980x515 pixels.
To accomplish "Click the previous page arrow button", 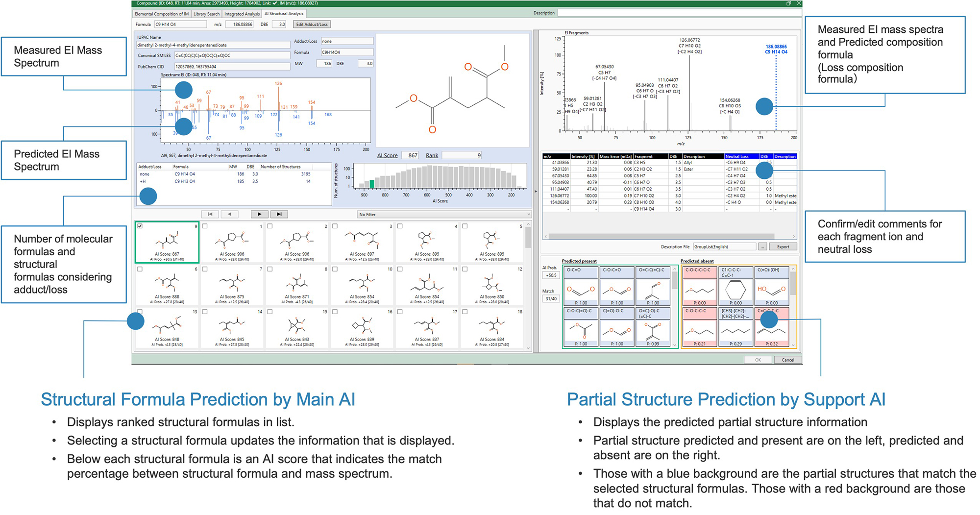I will 229,214.
